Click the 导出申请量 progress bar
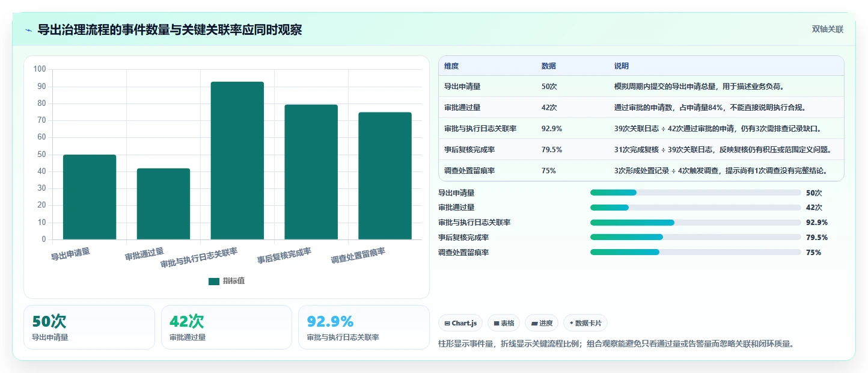 click(x=695, y=193)
